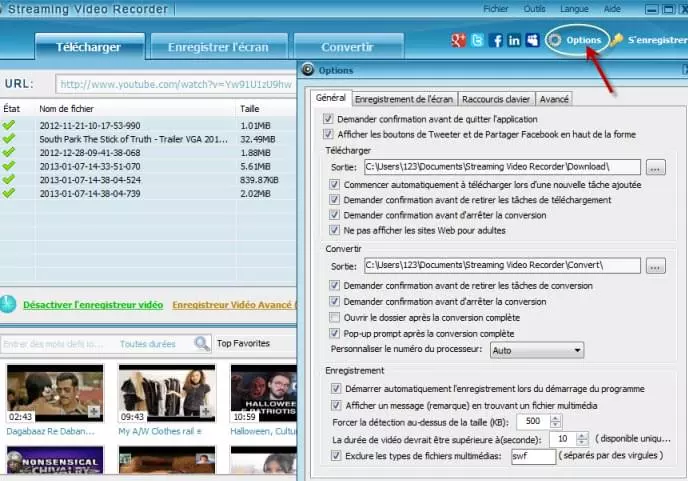Browse for the convert output folder
This screenshot has width=688, height=481.
656,266
